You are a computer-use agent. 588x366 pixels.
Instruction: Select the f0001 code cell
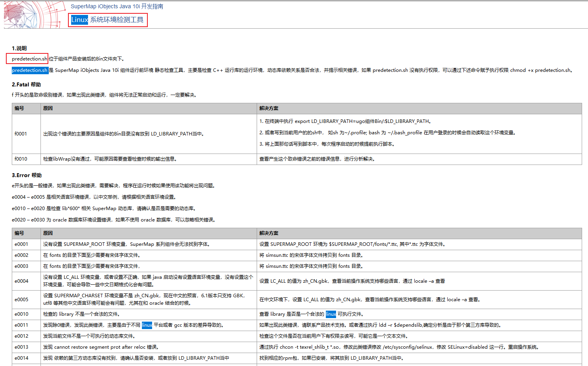[x=21, y=134]
